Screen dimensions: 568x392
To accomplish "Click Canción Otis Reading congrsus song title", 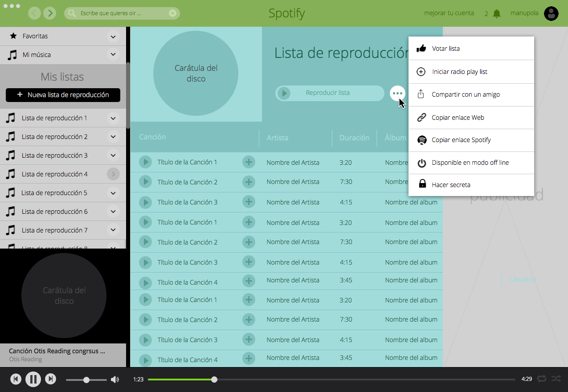I will 57,351.
